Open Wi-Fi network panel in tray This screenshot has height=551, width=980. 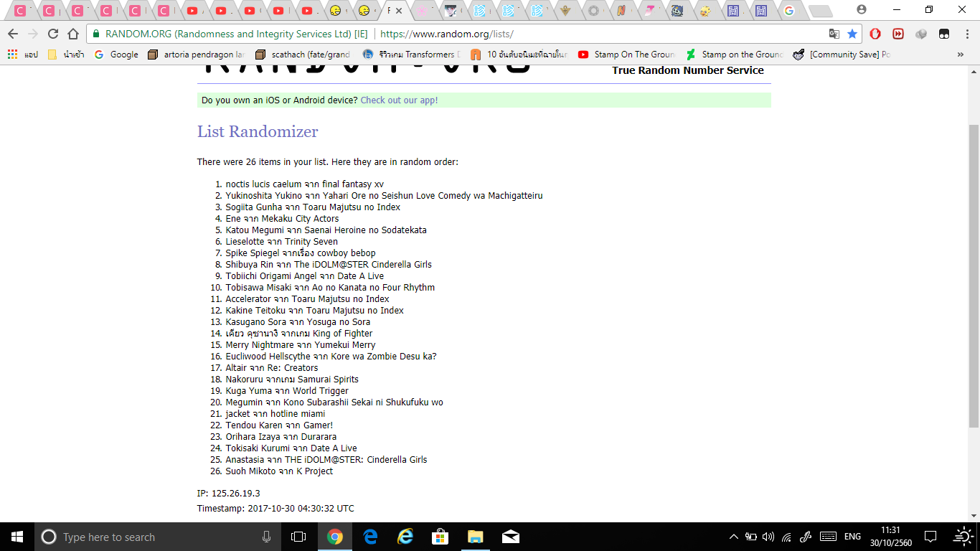point(786,537)
